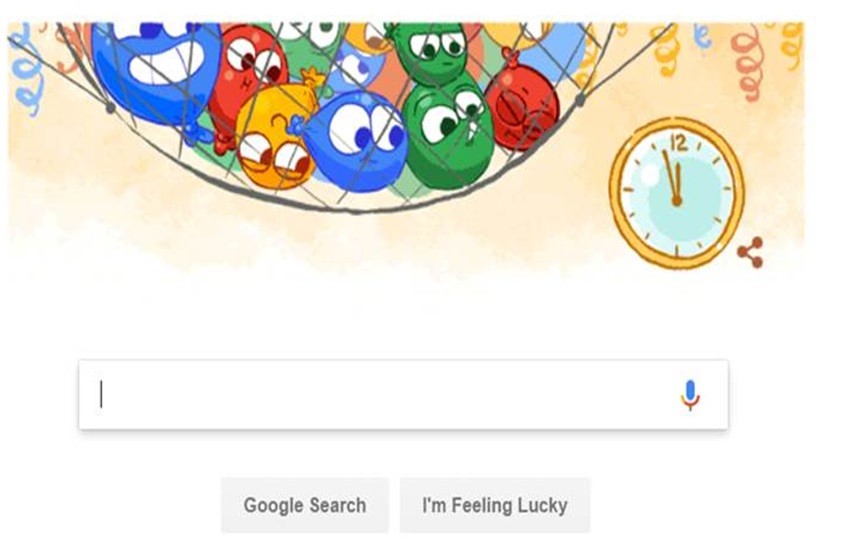Click the share icon beside the clock
The height and width of the screenshot is (550, 850).
click(751, 253)
